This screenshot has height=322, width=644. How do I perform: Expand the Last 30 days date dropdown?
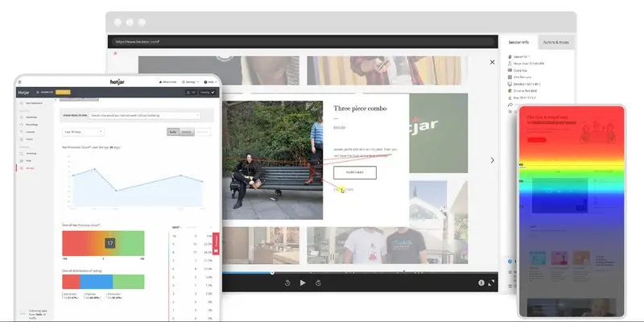84,132
